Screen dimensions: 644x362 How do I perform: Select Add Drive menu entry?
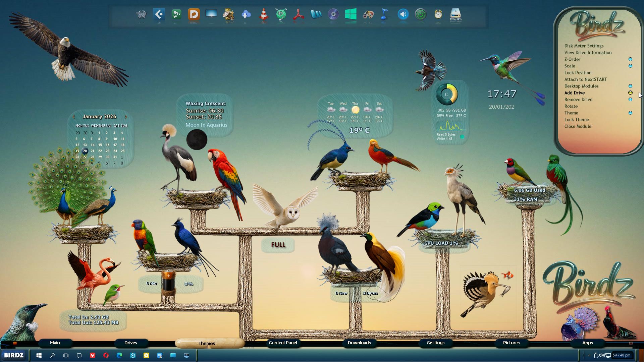(x=574, y=93)
